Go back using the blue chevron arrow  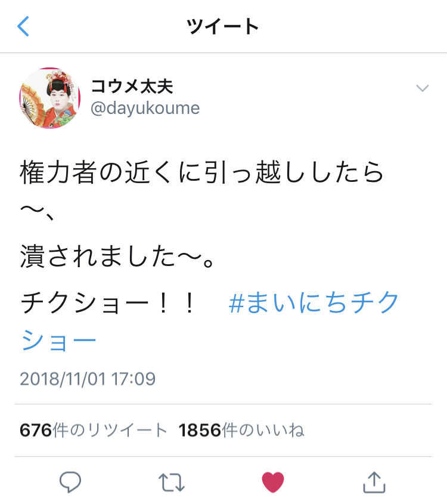coord(23,26)
